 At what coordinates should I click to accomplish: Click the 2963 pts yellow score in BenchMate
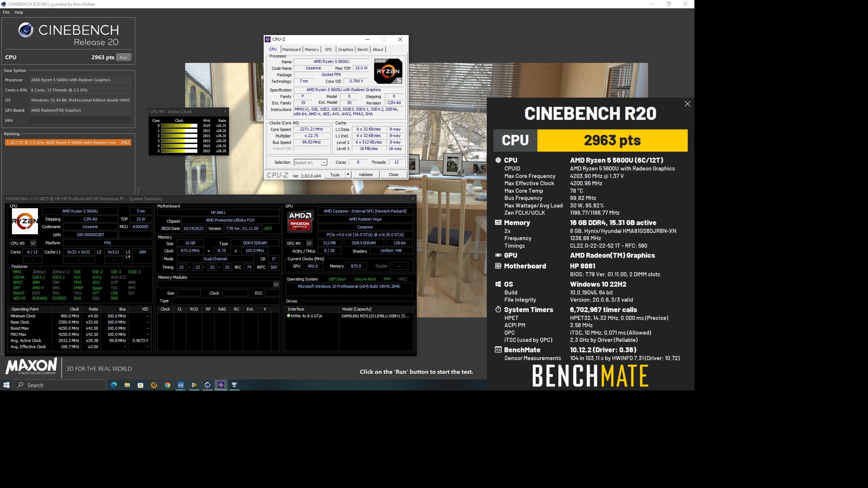click(x=612, y=140)
